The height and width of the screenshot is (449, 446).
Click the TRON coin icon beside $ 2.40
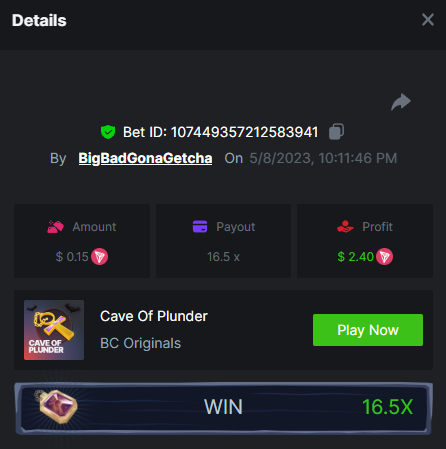click(385, 257)
